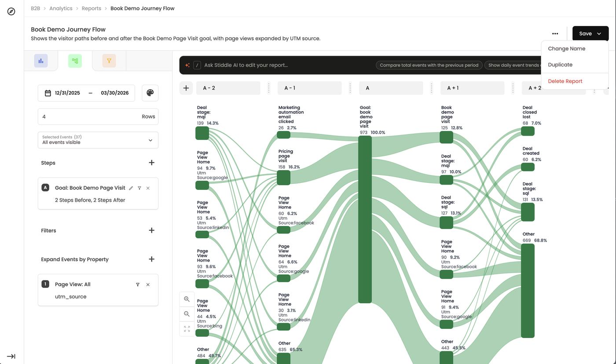Click the Deal closed lost node
The image size is (616, 364).
(x=528, y=131)
